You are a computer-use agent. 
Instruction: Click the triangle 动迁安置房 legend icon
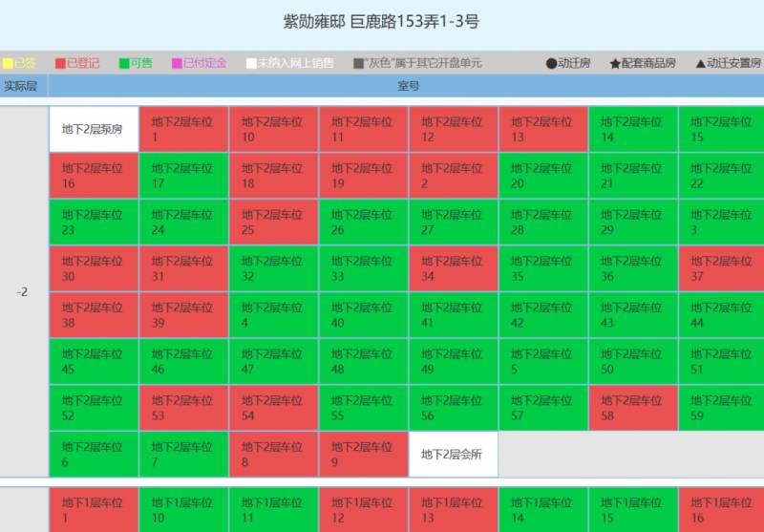[700, 63]
